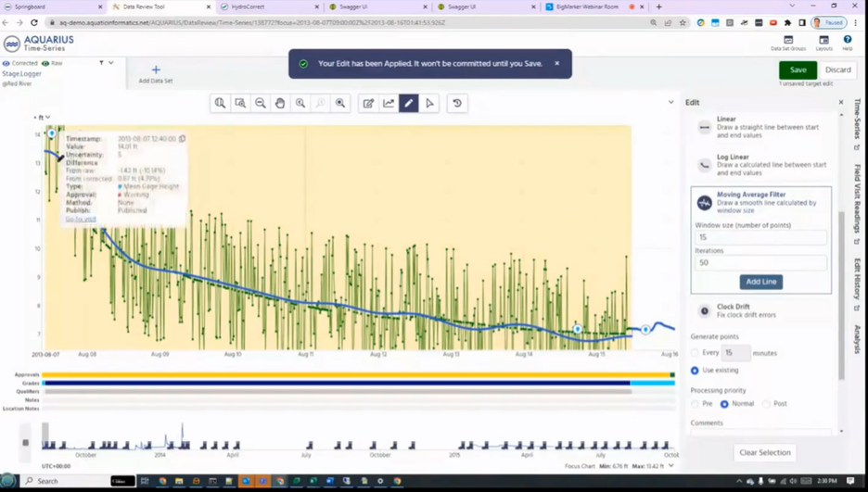This screenshot has height=492, width=868.
Task: Copy the timestamp using the clipboard icon
Action: [x=182, y=139]
